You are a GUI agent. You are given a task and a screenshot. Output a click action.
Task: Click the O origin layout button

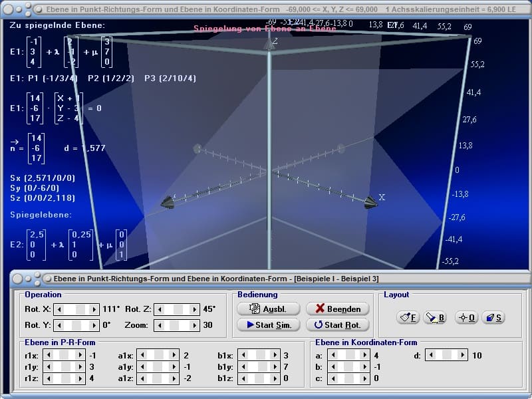coord(466,318)
